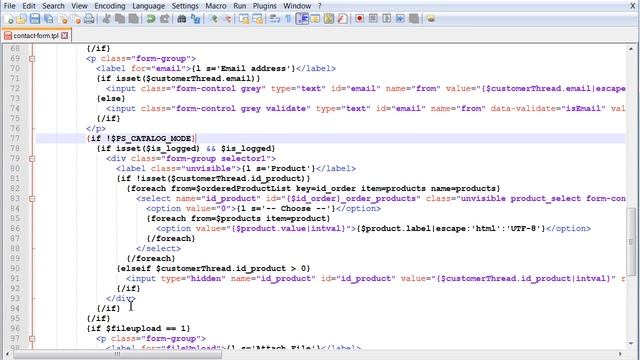
Task: Click the Redo toolbar icon
Action: (164, 19)
